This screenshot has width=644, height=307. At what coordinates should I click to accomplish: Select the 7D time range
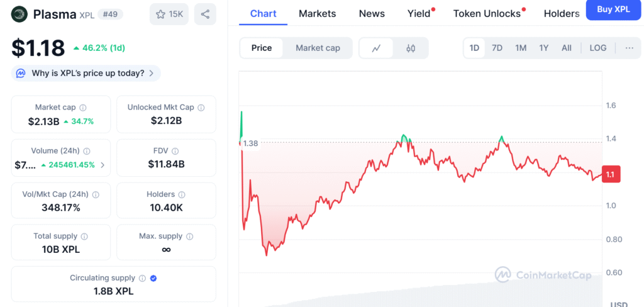coord(497,48)
